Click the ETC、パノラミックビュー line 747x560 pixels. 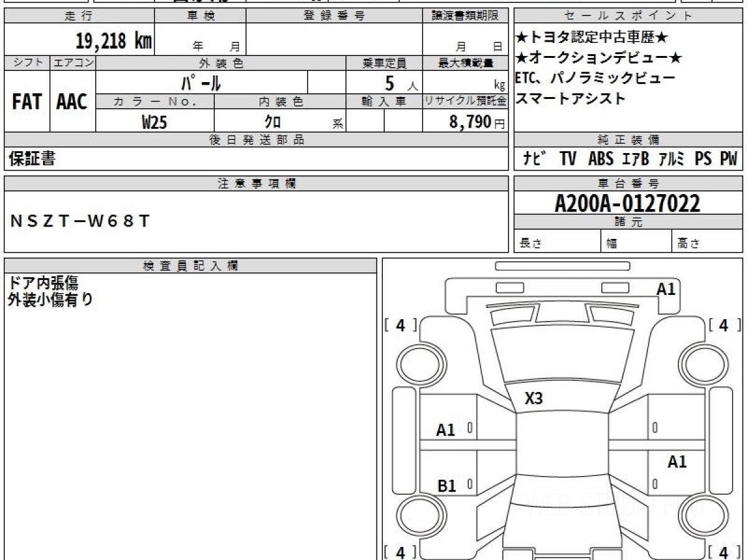(x=595, y=78)
